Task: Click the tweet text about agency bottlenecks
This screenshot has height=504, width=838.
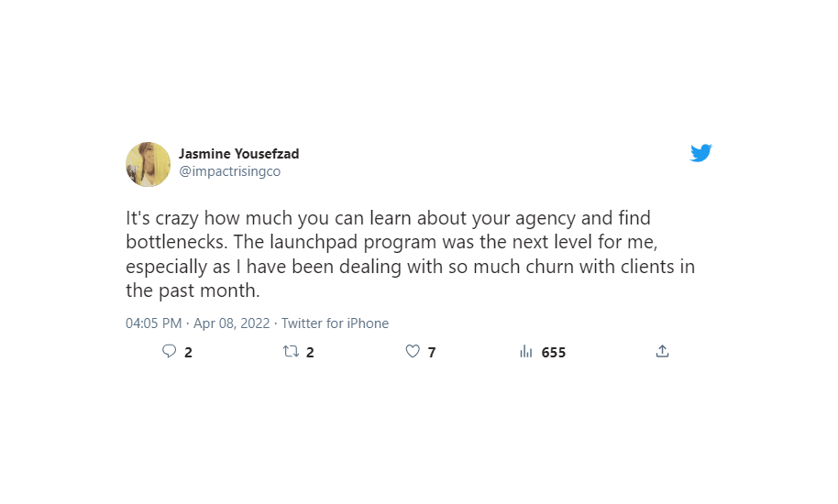Action: (x=410, y=254)
